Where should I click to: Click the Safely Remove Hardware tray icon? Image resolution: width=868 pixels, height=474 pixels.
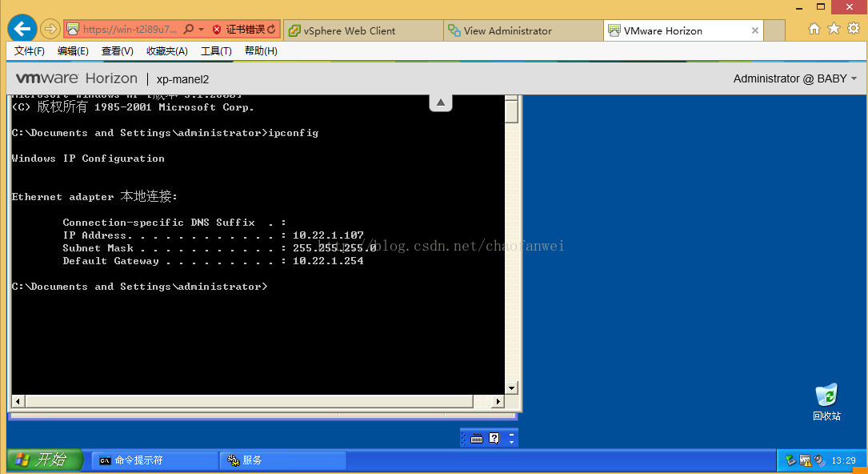(x=790, y=460)
